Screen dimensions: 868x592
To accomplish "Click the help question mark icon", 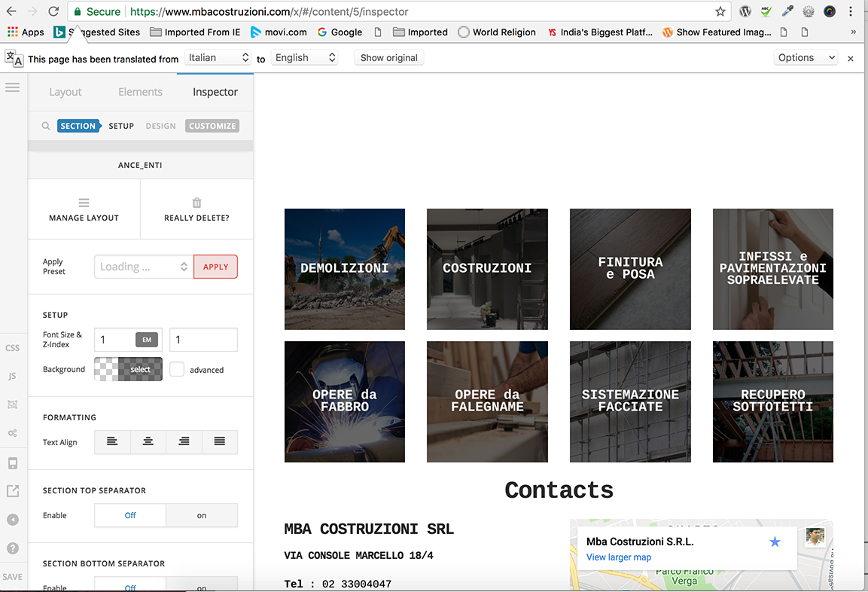I will tap(12, 548).
